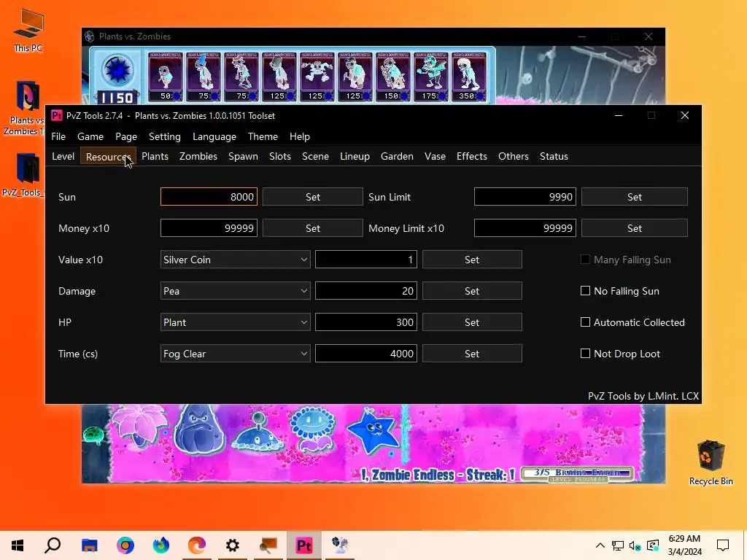
Task: Enable Not Drop Loot checkbox
Action: click(x=585, y=354)
